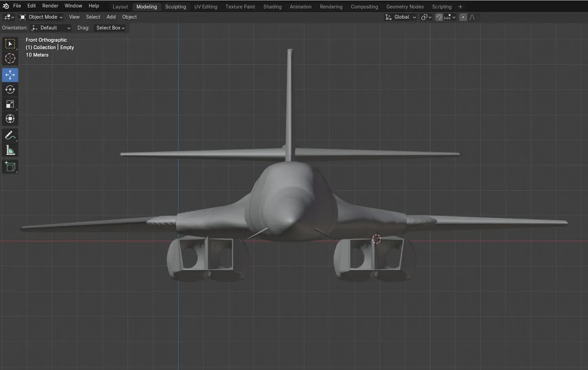Choose the Move tool in toolbar

tap(10, 75)
